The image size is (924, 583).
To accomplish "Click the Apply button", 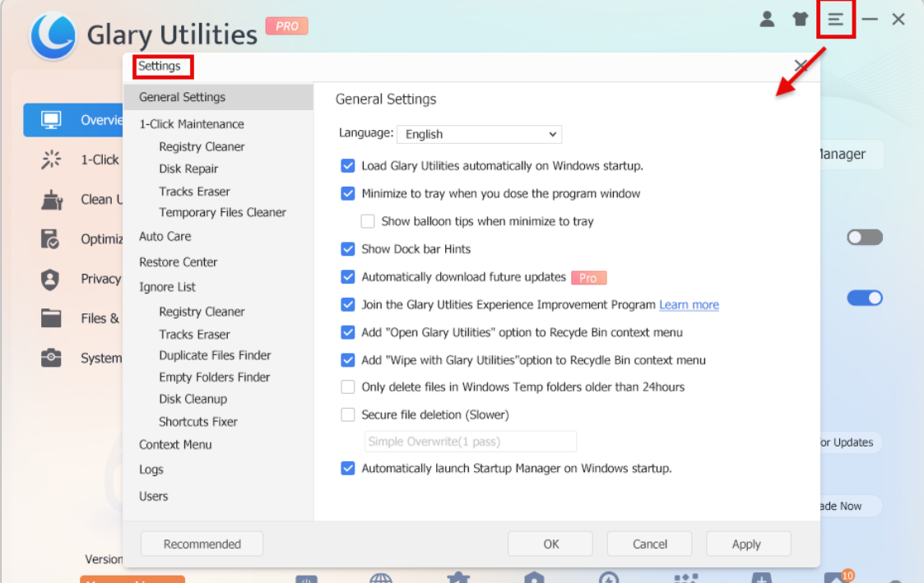I will tap(749, 544).
